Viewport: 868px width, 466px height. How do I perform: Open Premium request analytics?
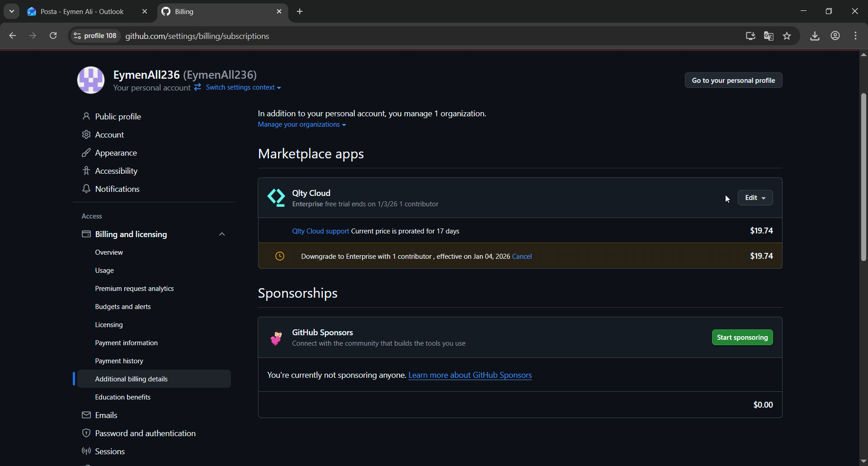pos(134,288)
